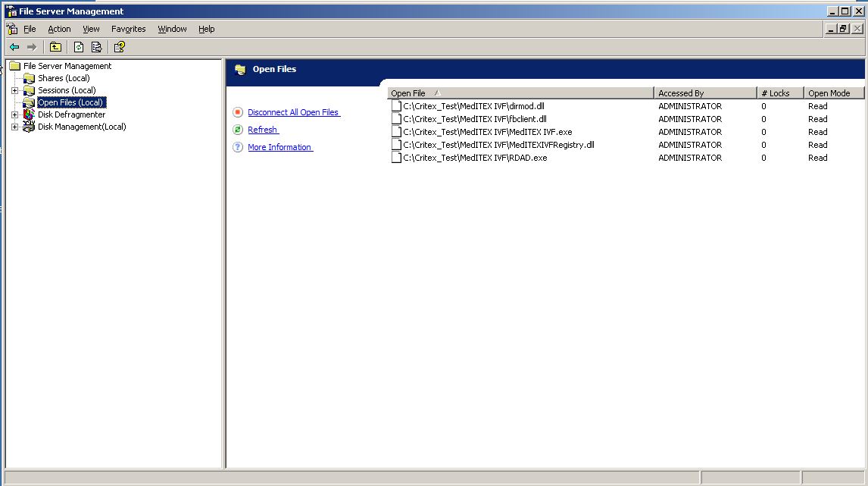Open the Action menu
This screenshot has height=486, width=868.
pyautogui.click(x=59, y=29)
